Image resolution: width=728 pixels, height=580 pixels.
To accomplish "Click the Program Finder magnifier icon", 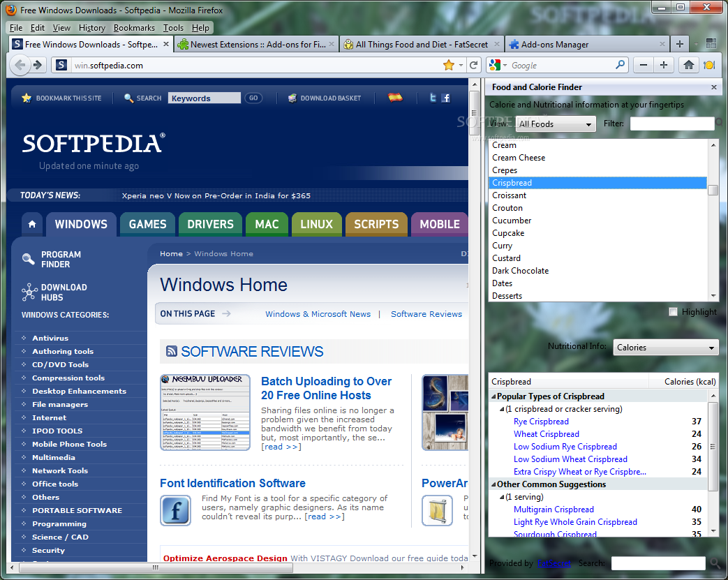I will [29, 259].
